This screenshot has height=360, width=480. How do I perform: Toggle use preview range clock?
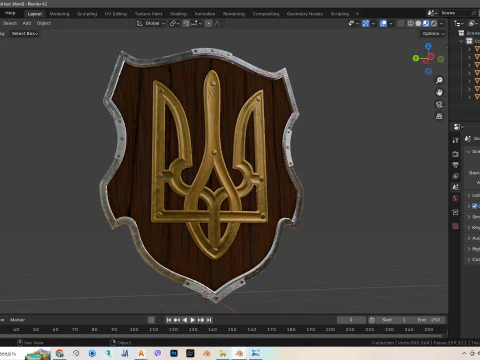(x=372, y=320)
